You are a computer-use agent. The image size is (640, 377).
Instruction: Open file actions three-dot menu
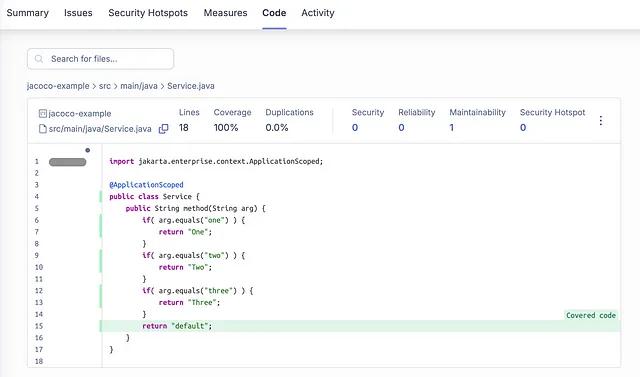point(600,120)
